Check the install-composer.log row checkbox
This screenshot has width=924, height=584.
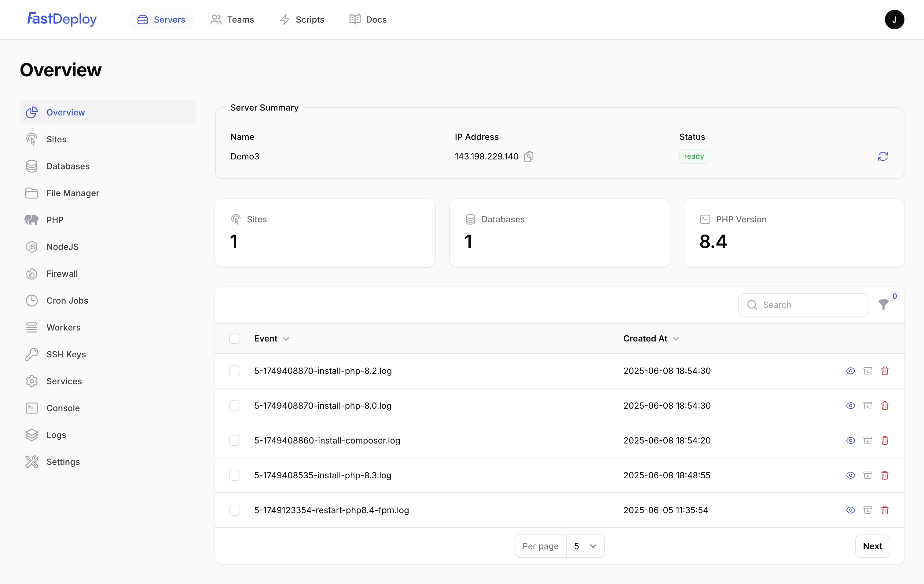234,440
